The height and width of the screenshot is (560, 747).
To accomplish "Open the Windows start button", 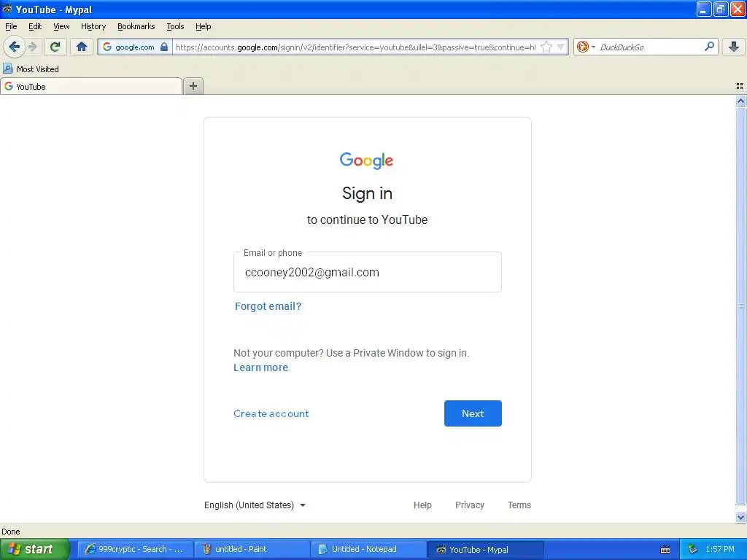I will point(35,549).
